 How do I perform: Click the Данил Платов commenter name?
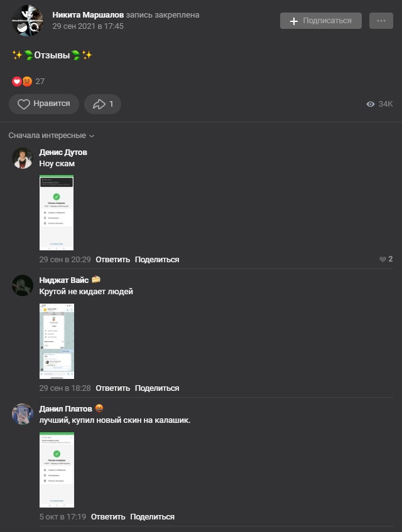pos(65,409)
